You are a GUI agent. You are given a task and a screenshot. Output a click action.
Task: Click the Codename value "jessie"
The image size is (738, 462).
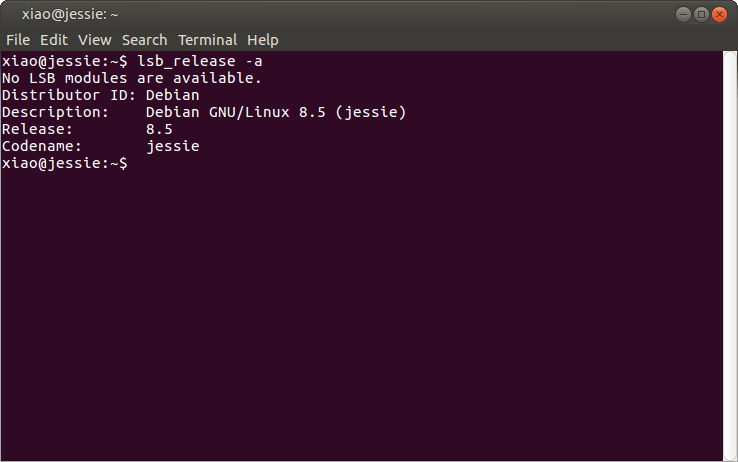173,146
